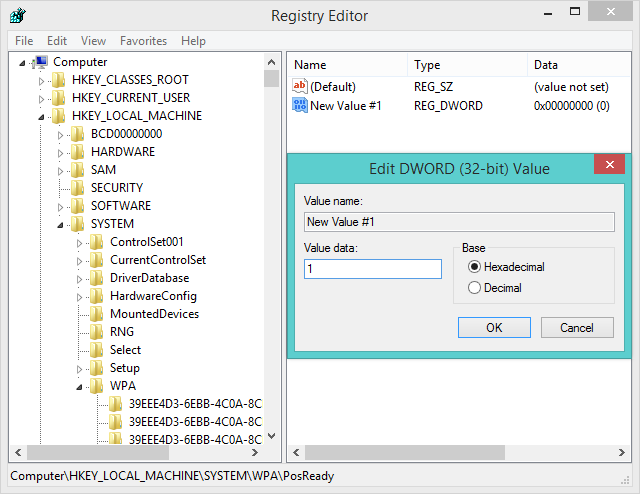Screen dimensions: 640x494
Task: Click the SOFTWARE folder icon
Action: (78, 206)
